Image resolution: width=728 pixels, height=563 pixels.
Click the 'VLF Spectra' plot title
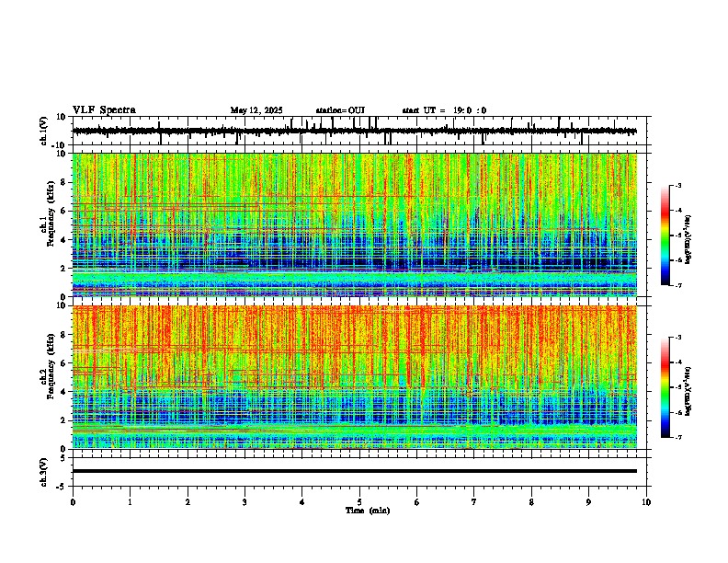pyautogui.click(x=104, y=110)
